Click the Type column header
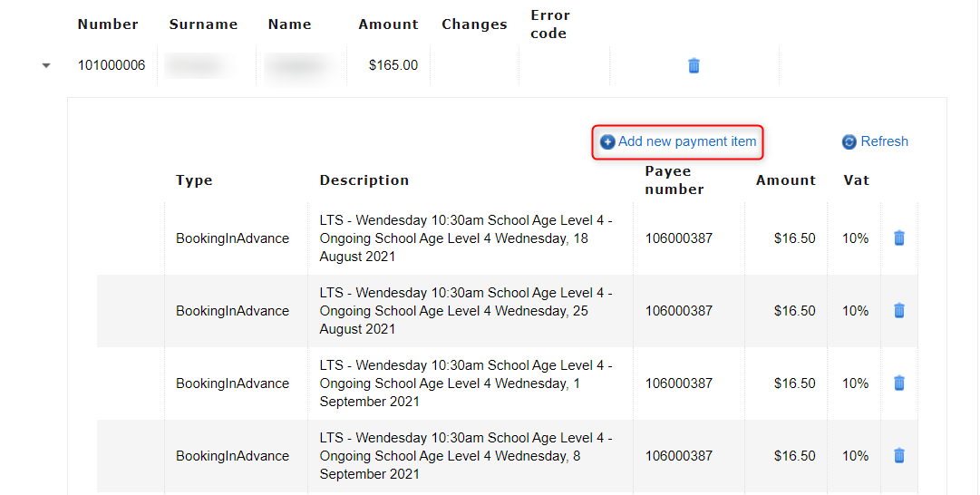Image resolution: width=980 pixels, height=495 pixels. coord(194,180)
